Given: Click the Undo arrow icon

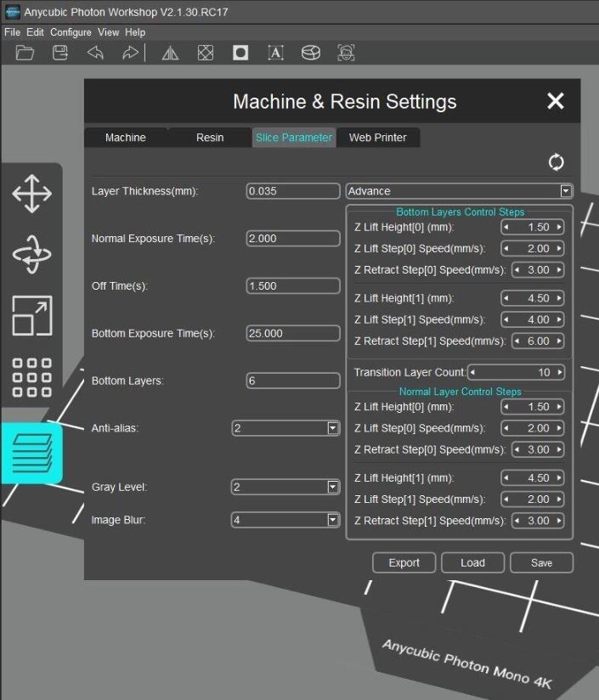Looking at the screenshot, I should tap(95, 53).
